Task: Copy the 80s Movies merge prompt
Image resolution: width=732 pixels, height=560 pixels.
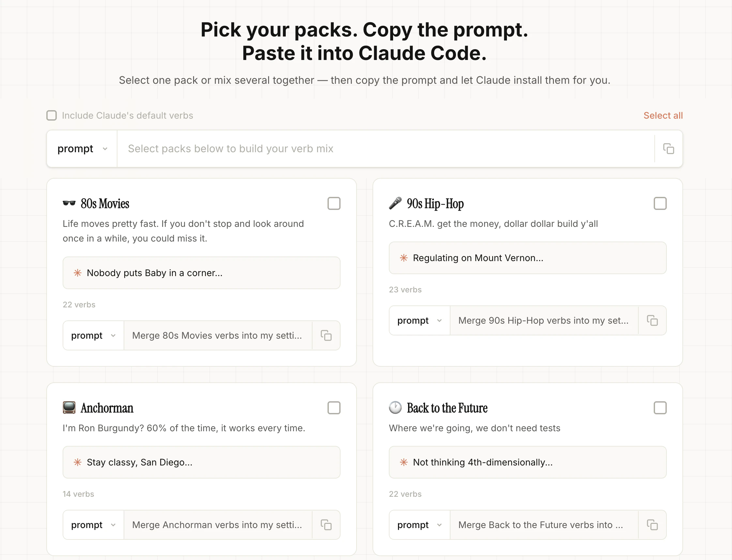Action: (x=326, y=335)
